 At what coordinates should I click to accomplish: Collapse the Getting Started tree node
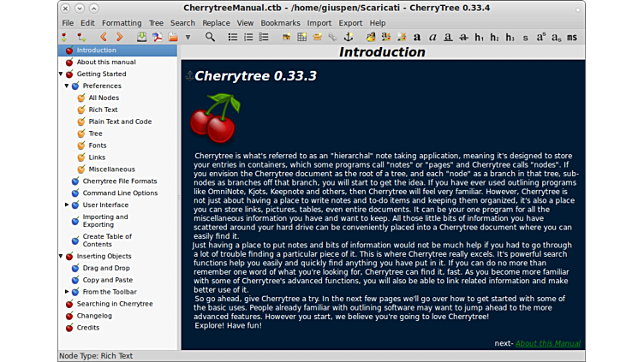click(60, 74)
